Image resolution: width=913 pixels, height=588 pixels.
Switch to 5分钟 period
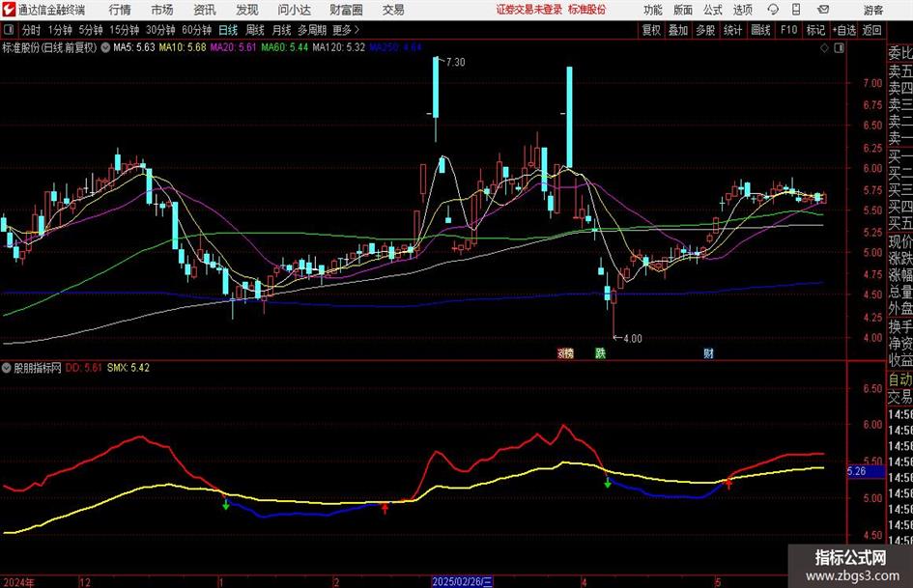coord(91,30)
